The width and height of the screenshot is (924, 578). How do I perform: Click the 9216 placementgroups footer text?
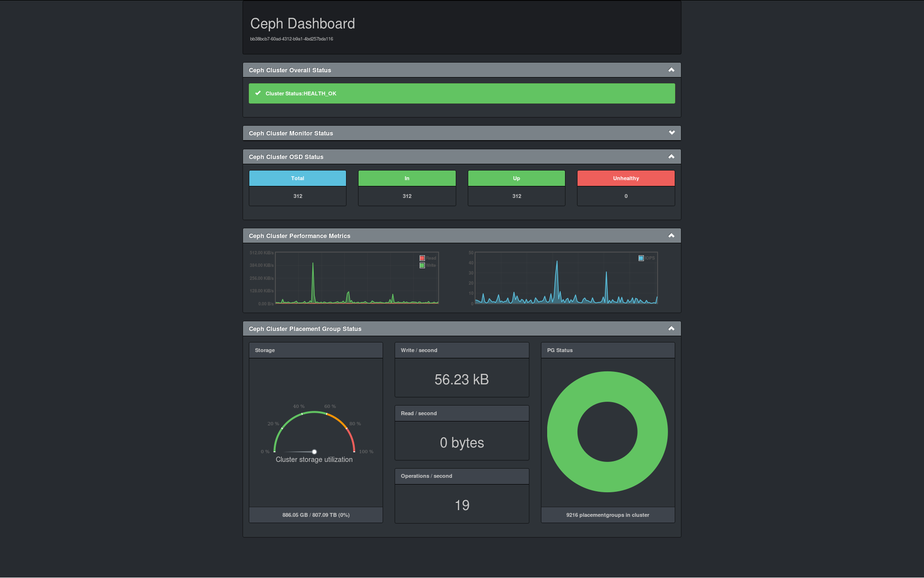pos(607,515)
